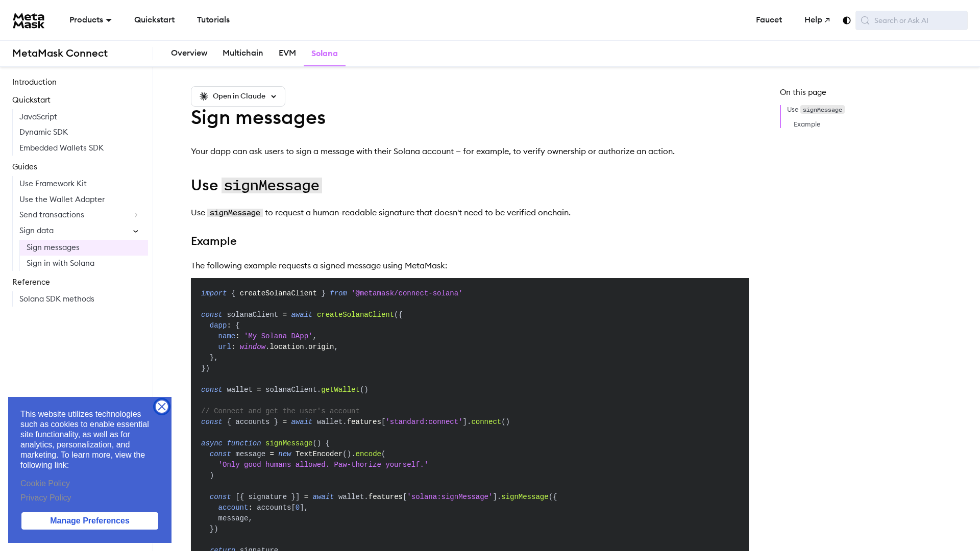Open the Privacy Policy link
This screenshot has height=551, width=980.
(x=46, y=498)
